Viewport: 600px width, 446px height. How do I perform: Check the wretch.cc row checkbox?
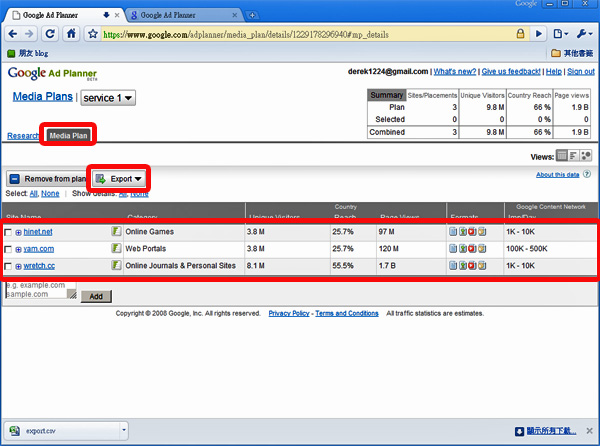pos(8,266)
